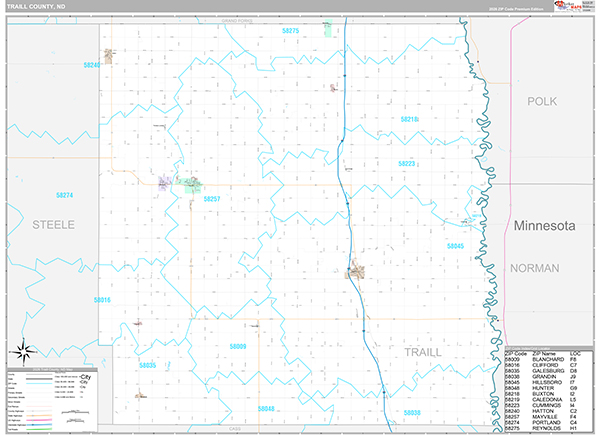Click the green Mayville town area
The image size is (600, 435).
pyautogui.click(x=191, y=185)
